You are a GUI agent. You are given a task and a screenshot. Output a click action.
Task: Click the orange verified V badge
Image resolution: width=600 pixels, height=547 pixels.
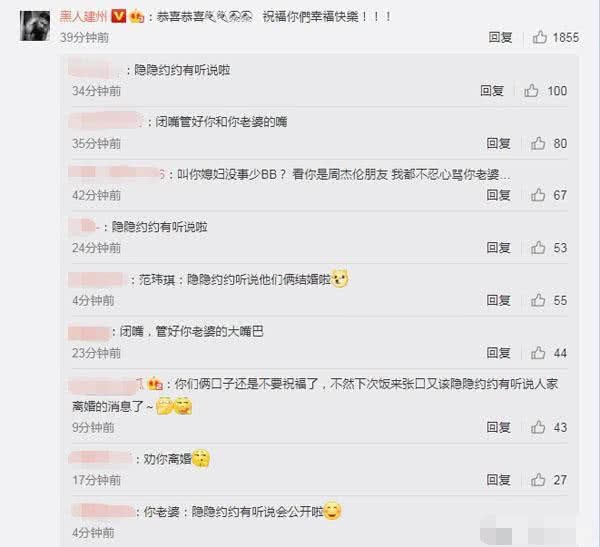coord(119,16)
